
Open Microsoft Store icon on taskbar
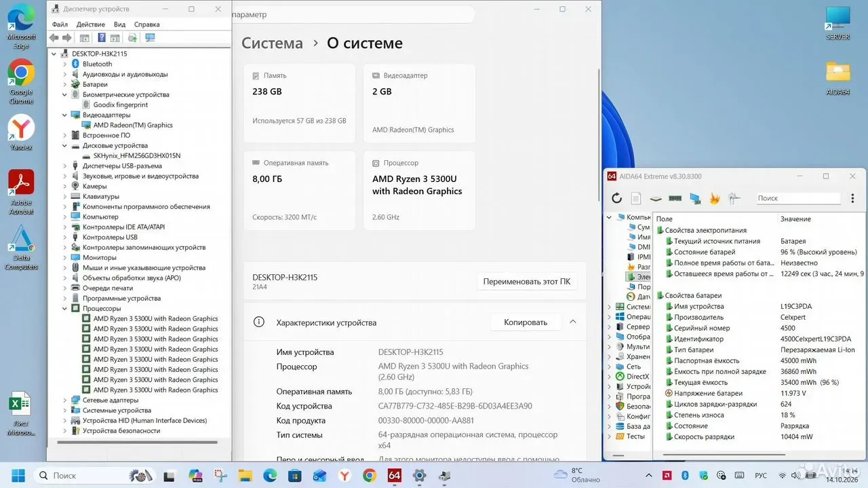pos(295,475)
